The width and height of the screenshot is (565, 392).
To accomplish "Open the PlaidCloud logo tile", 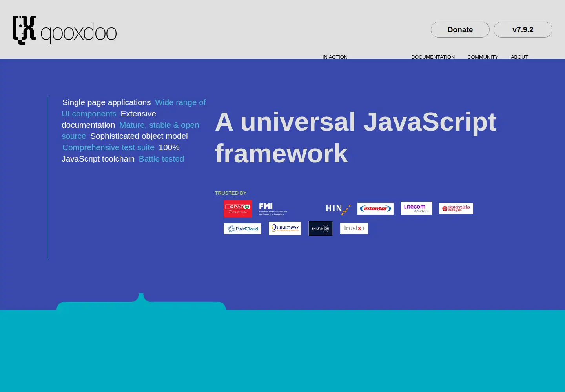I will pos(242,229).
